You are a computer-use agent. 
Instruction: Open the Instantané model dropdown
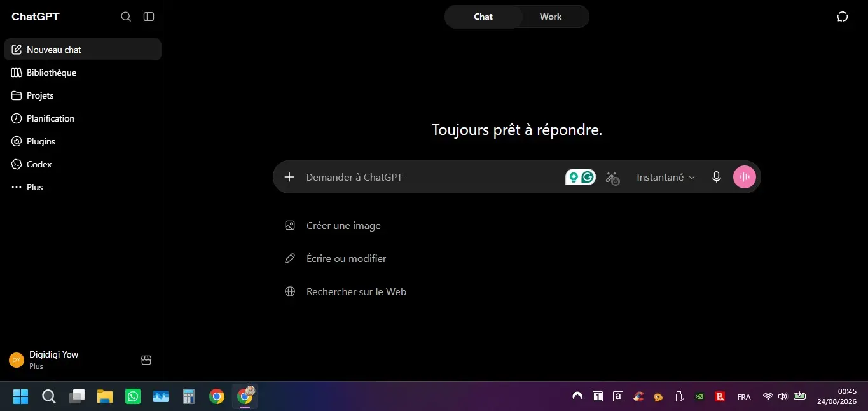coord(666,178)
